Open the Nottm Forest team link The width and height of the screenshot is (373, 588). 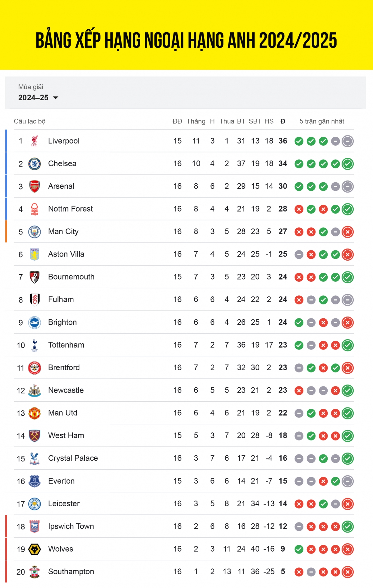coord(70,209)
